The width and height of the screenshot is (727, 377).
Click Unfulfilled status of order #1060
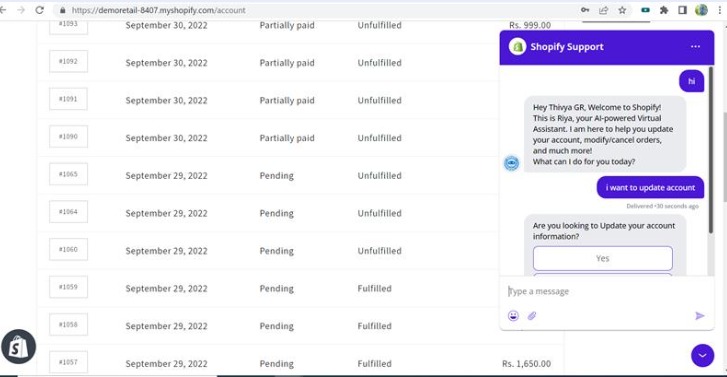click(x=379, y=251)
